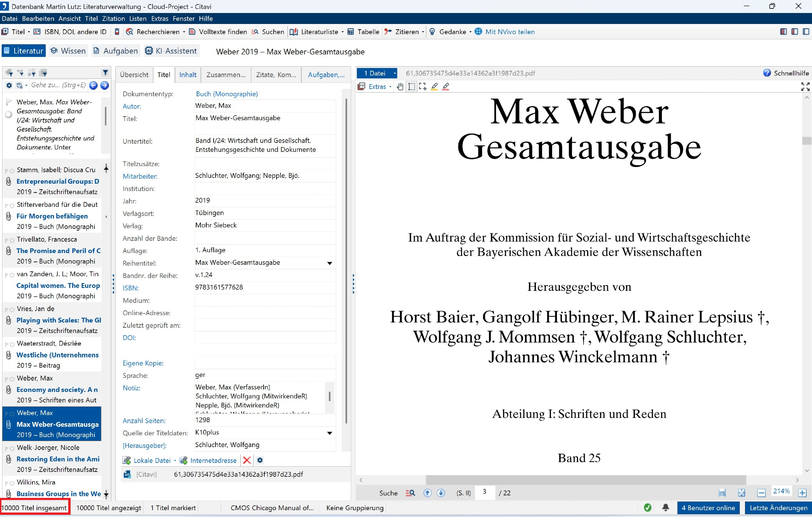Click the blue back navigation arrow

pos(93,85)
